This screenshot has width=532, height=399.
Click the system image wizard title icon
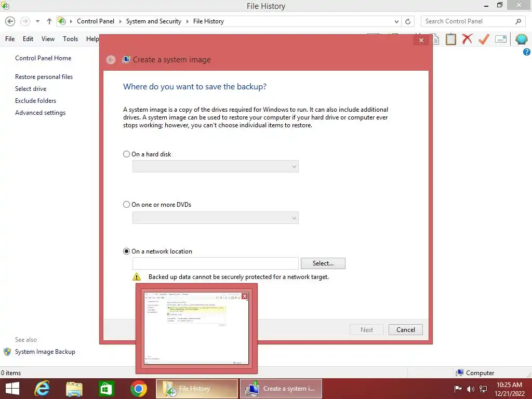(126, 59)
